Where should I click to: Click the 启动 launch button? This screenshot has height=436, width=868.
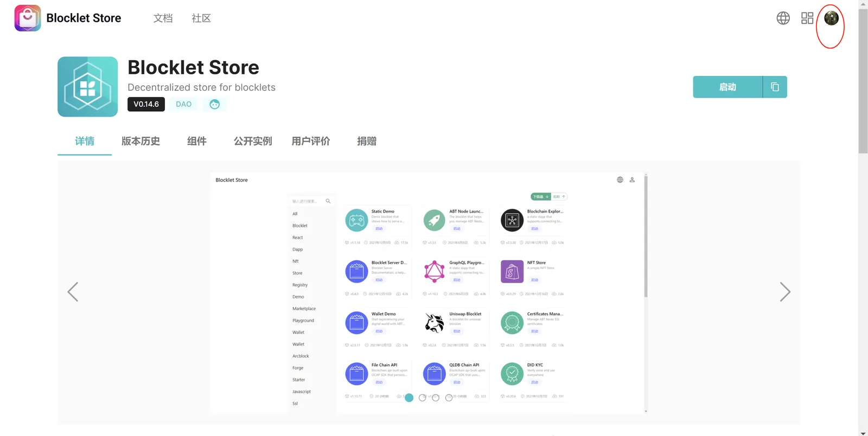coord(727,87)
